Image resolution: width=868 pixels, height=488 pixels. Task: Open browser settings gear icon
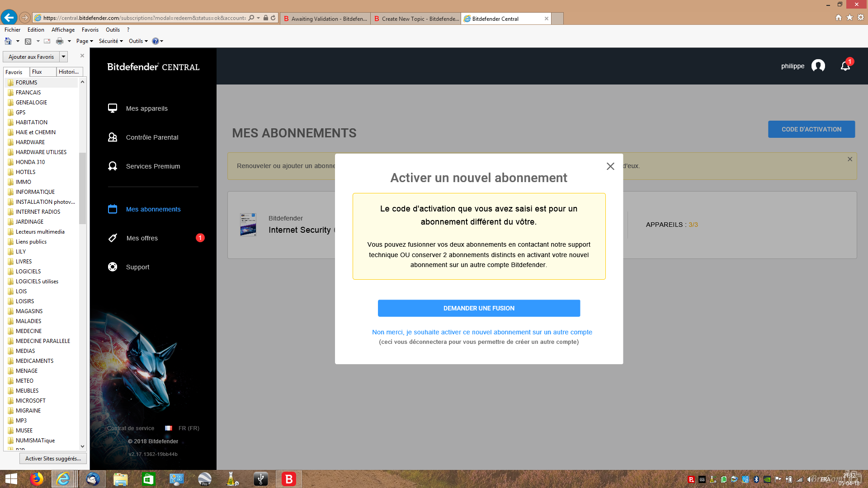(x=861, y=18)
